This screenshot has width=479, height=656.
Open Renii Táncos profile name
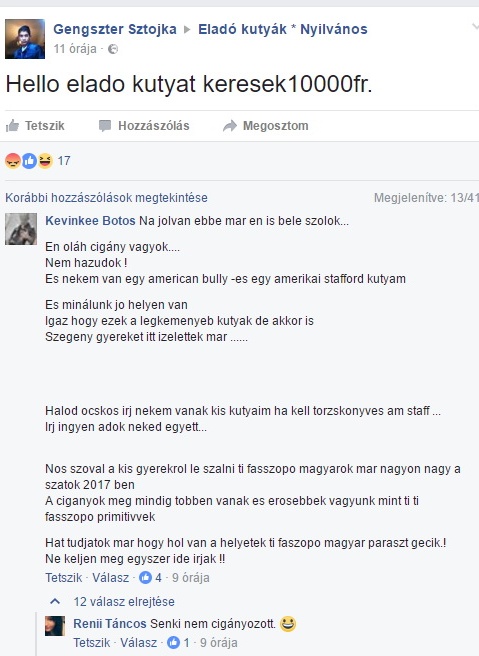(110, 624)
